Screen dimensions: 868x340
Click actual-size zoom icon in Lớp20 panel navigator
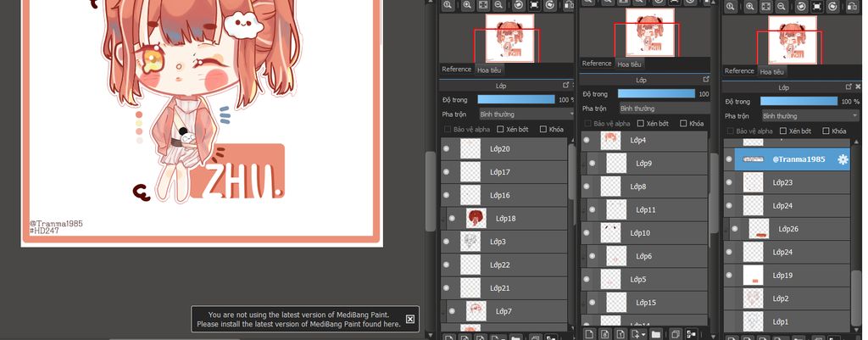[x=448, y=5]
